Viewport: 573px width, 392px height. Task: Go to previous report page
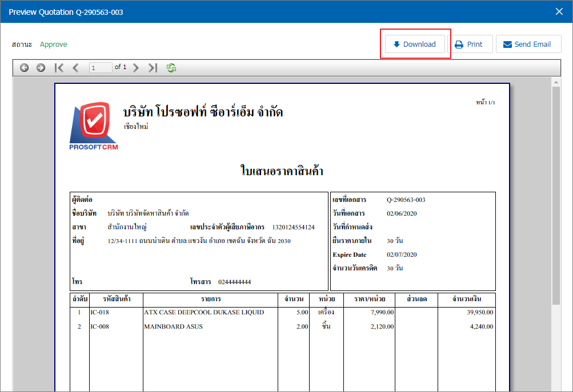tap(75, 67)
